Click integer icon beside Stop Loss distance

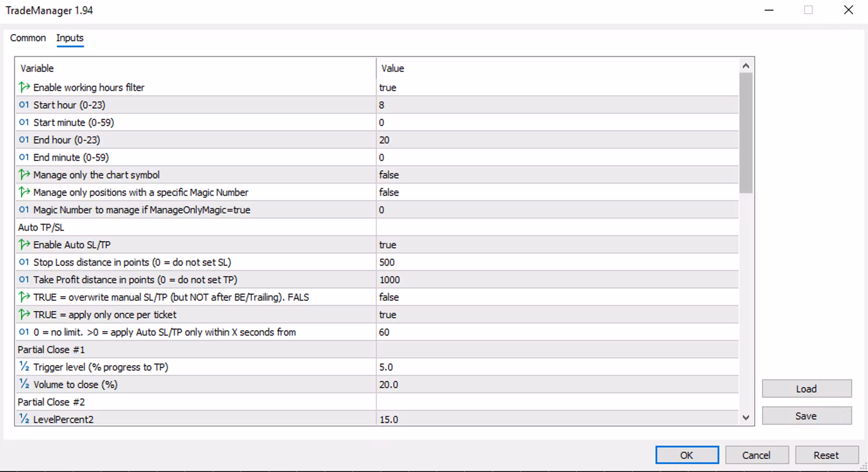[24, 262]
